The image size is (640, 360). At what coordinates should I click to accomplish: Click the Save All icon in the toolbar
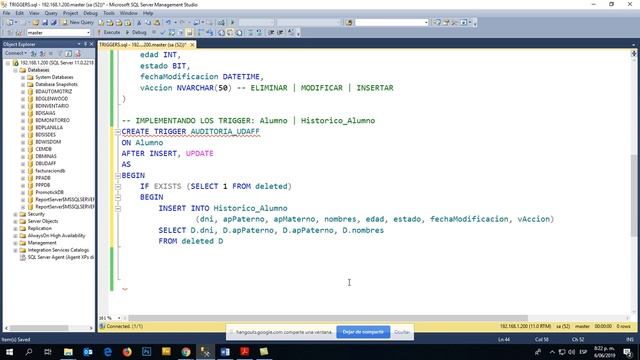point(53,22)
